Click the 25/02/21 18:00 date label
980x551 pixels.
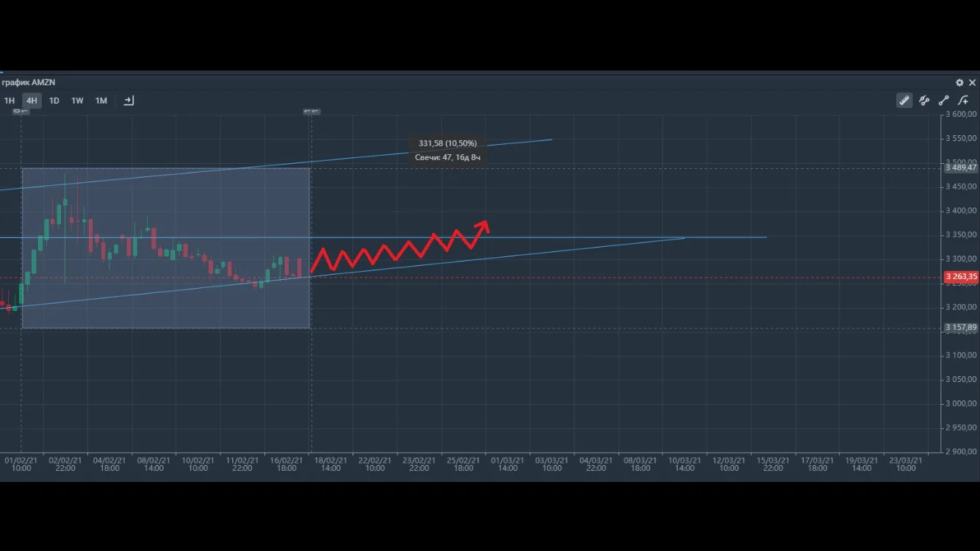(463, 464)
